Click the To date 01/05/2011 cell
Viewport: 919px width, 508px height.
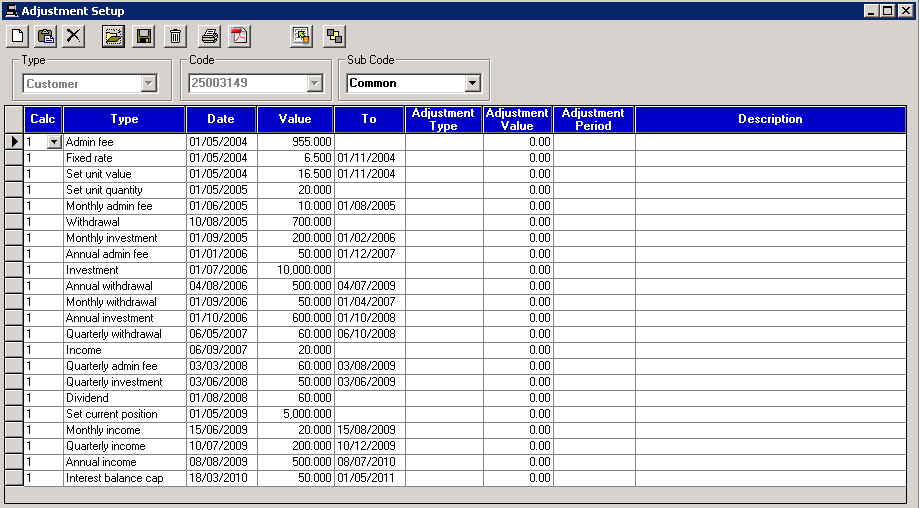click(370, 478)
